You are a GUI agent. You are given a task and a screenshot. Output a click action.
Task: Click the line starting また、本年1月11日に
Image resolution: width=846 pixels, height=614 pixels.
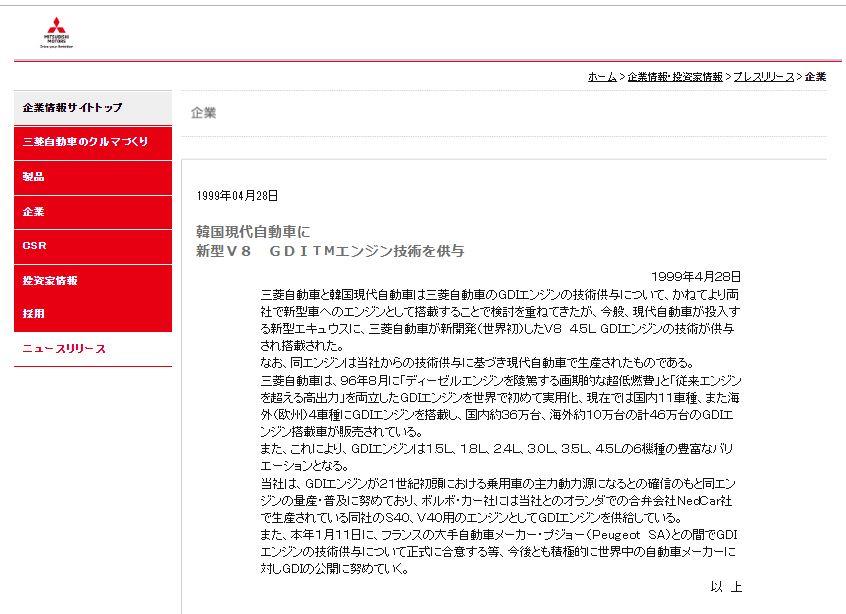coord(499,535)
